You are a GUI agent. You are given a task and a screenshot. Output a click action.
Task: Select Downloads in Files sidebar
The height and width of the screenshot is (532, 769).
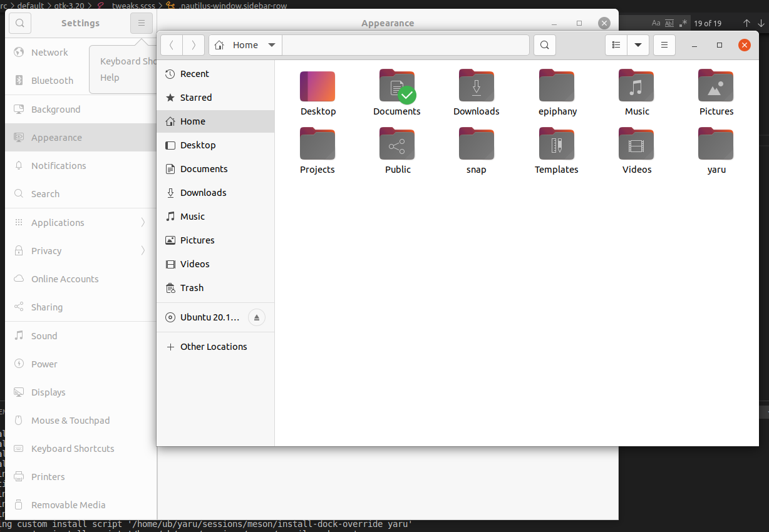215,193
